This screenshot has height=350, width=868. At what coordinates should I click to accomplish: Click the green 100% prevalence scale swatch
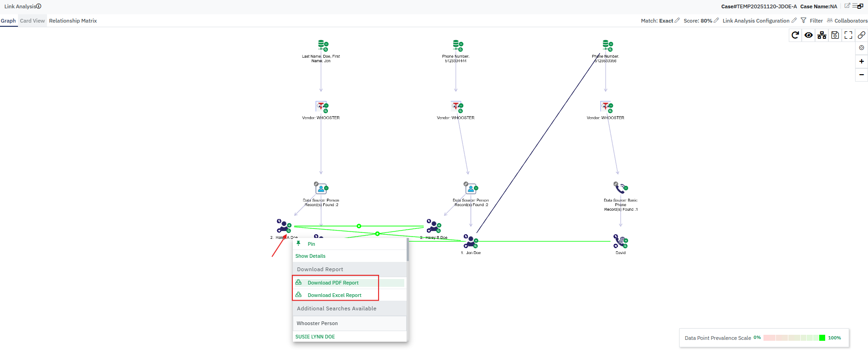(x=822, y=338)
